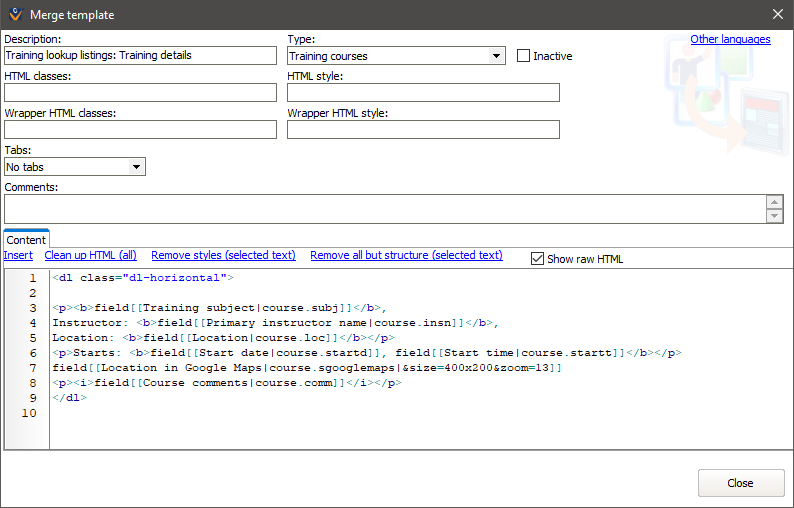
Task: Focus the HTML classes input
Action: [x=140, y=93]
